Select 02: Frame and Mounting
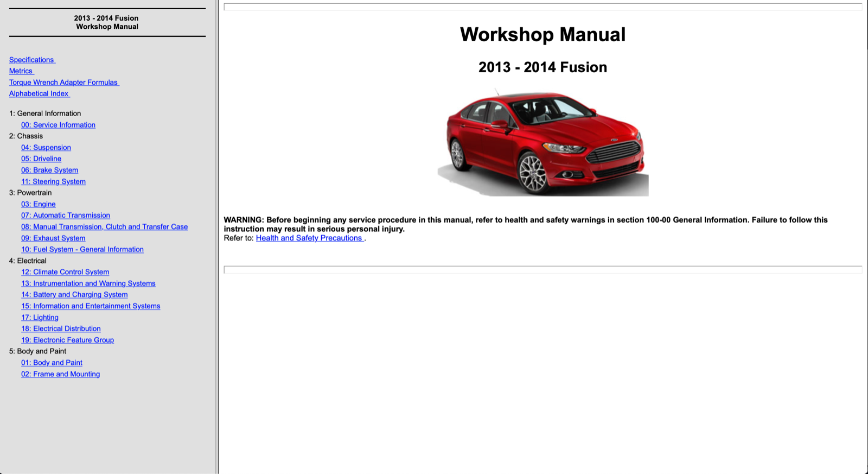Screen dimensions: 868x474 click(60, 374)
